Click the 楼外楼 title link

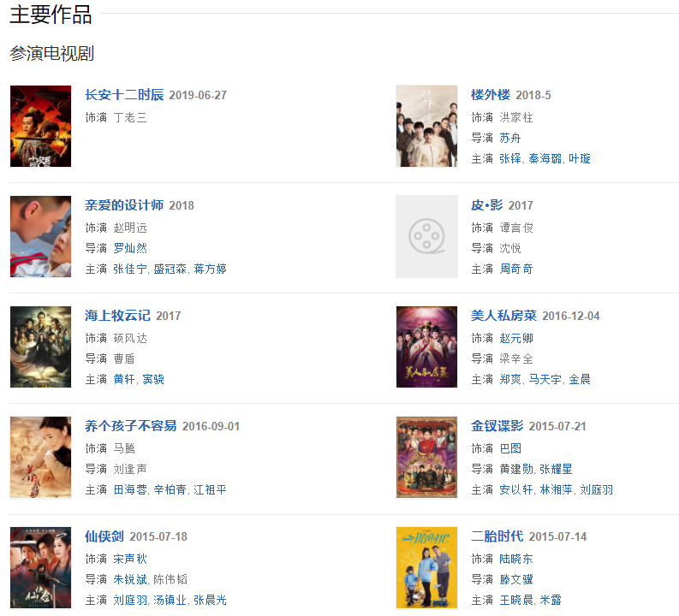[x=491, y=95]
